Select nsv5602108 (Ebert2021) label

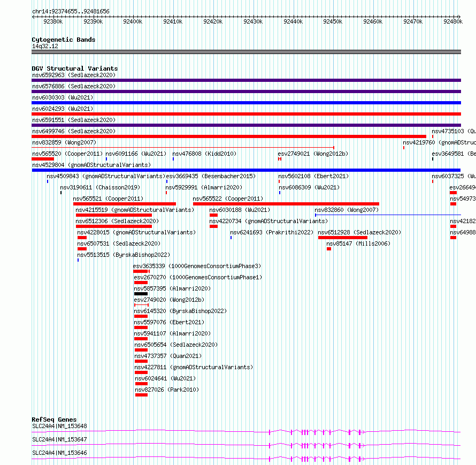click(313, 176)
